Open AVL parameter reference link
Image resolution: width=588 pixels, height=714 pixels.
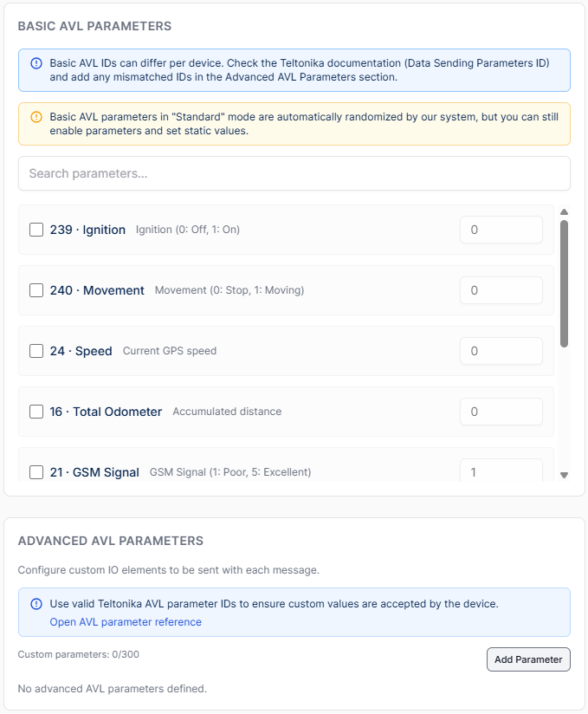(126, 622)
